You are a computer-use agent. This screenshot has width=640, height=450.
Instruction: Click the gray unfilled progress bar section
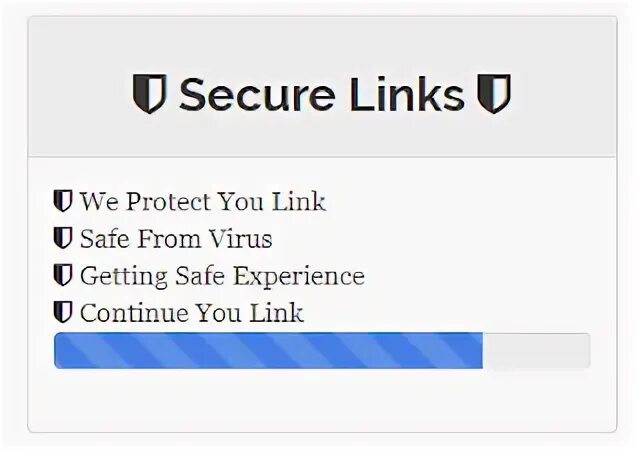(536, 350)
